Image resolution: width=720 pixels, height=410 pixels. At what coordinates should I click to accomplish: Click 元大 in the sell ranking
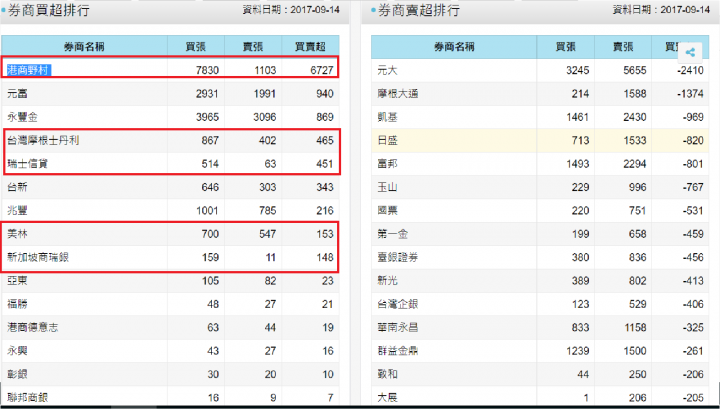coord(388,70)
